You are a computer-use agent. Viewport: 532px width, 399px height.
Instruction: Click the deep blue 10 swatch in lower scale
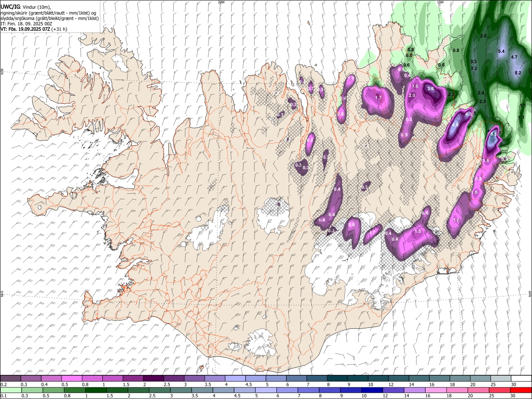click(x=372, y=390)
